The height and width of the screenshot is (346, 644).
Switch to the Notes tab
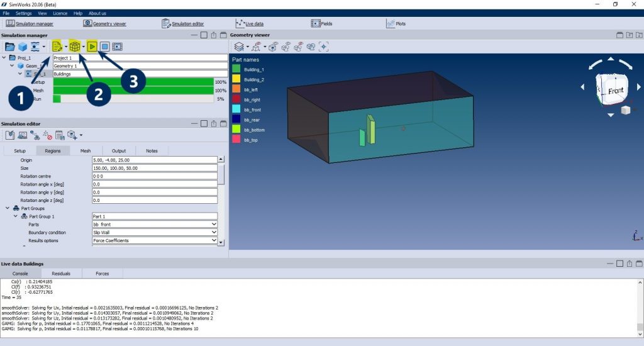click(x=152, y=151)
